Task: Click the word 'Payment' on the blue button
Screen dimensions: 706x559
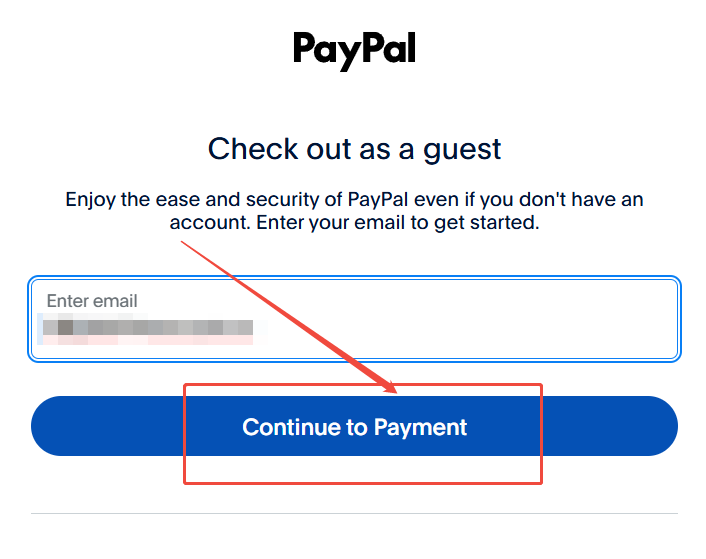Action: pos(421,427)
